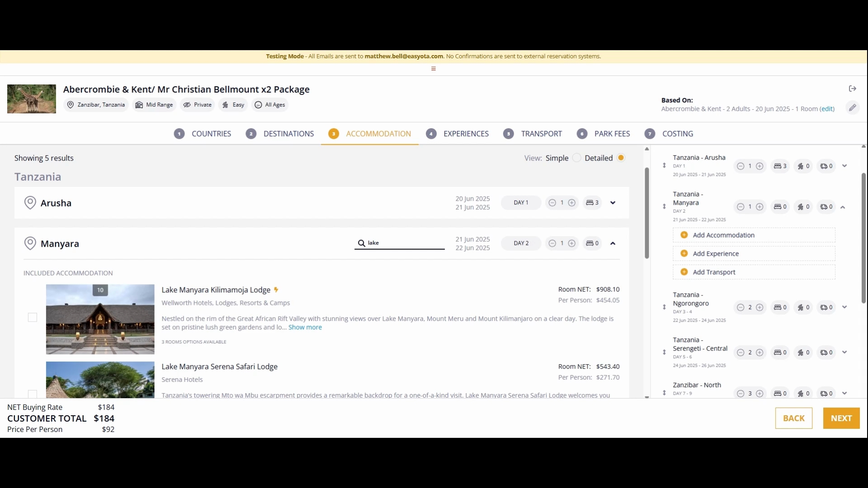The height and width of the screenshot is (488, 868).
Task: Click the (edit) link under Based On
Action: pyautogui.click(x=827, y=109)
